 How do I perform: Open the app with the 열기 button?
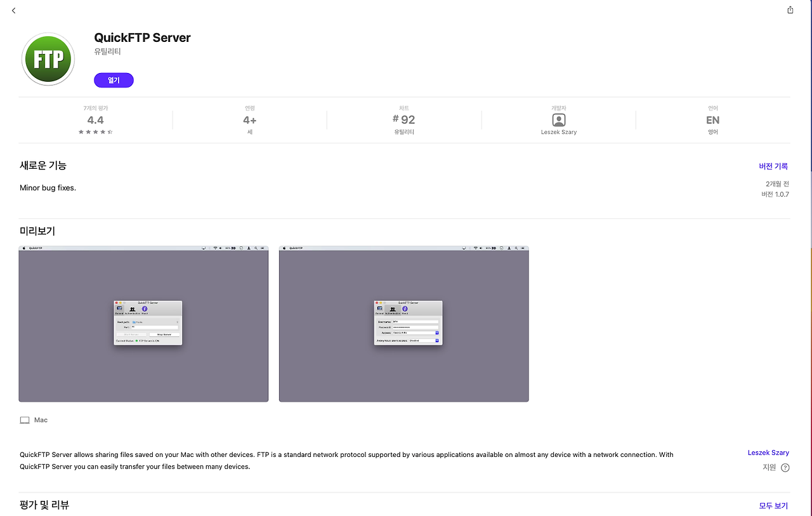(114, 80)
